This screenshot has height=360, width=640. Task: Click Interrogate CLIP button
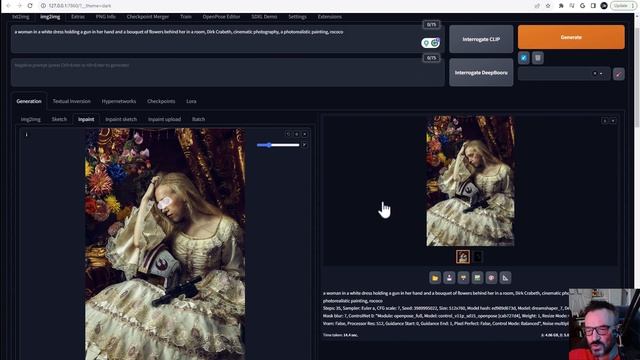(x=481, y=39)
